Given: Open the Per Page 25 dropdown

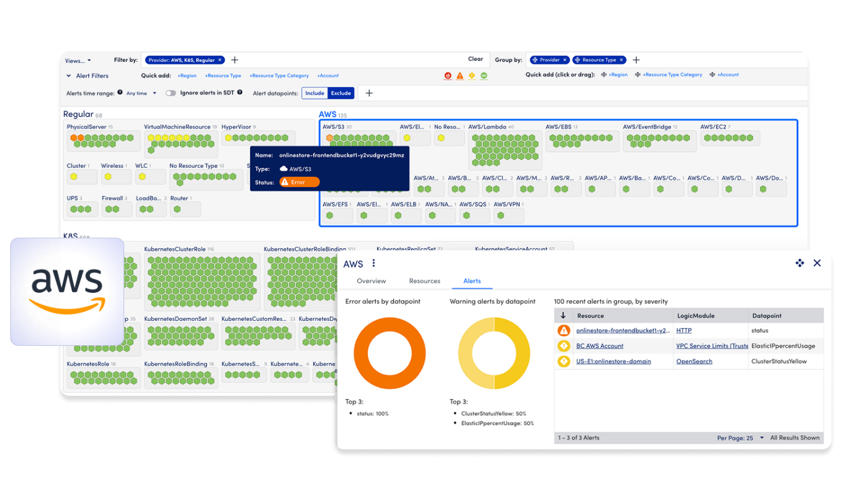Looking at the screenshot, I should pyautogui.click(x=740, y=438).
